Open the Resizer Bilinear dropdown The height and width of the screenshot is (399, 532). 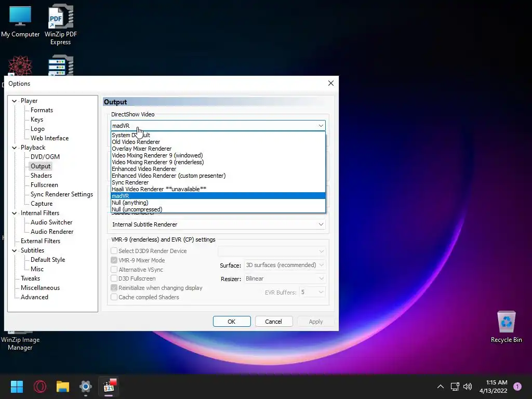click(x=285, y=278)
